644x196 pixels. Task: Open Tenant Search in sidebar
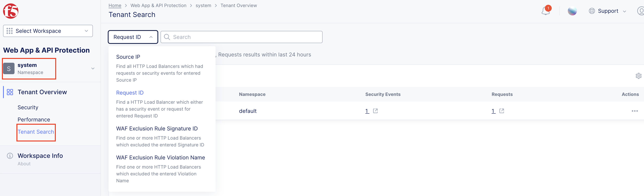(36, 132)
